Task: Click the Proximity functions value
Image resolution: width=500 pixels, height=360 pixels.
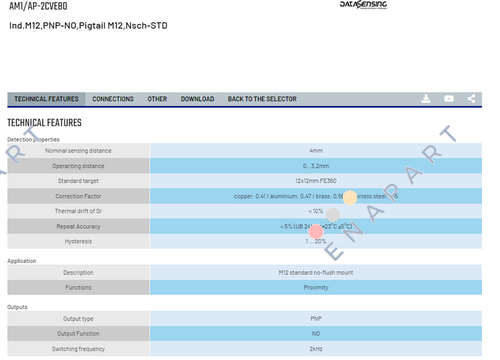Action: click(316, 287)
